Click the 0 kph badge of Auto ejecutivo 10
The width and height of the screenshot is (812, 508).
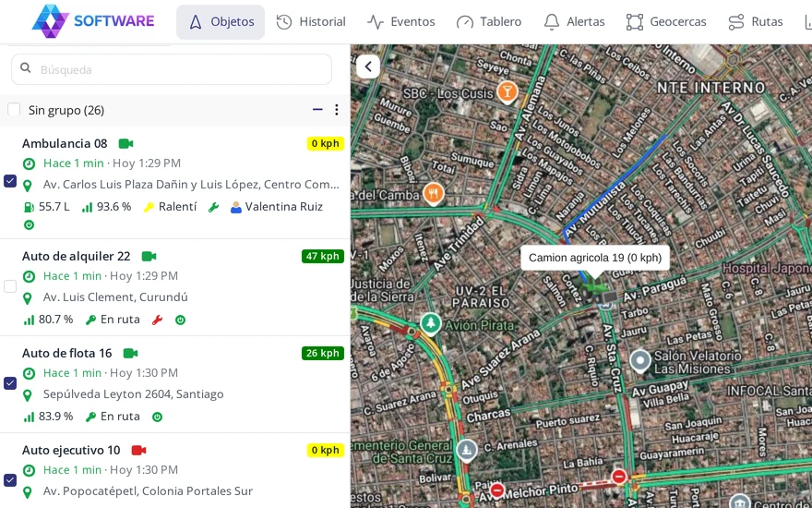click(326, 450)
